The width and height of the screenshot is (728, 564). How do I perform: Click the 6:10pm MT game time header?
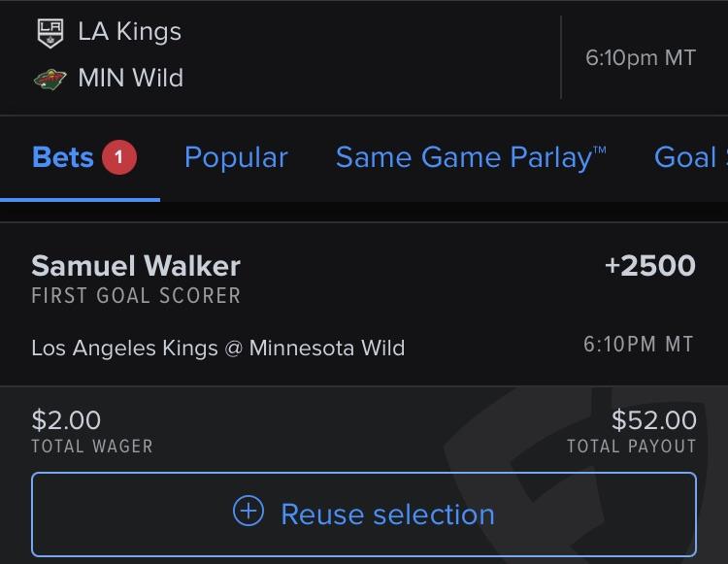tap(640, 57)
